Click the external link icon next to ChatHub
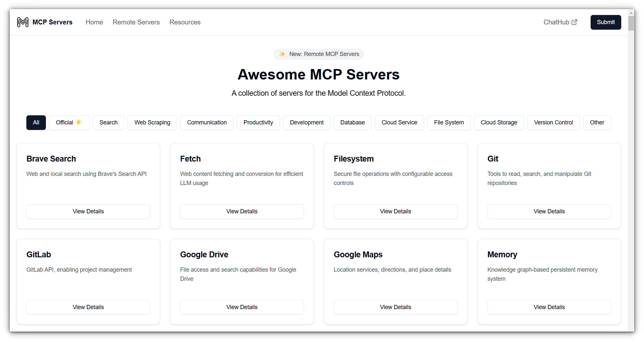This screenshot has height=342, width=644. pyautogui.click(x=575, y=22)
